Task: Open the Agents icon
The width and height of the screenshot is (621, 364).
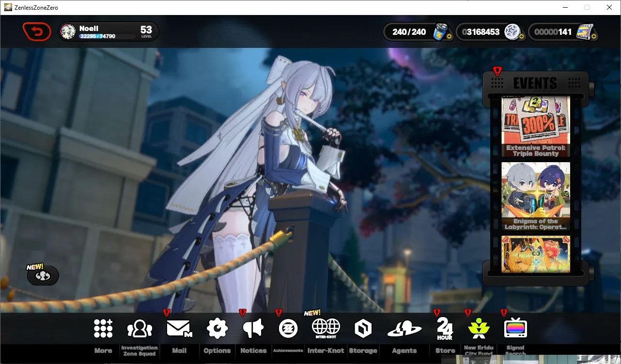Action: pyautogui.click(x=404, y=329)
